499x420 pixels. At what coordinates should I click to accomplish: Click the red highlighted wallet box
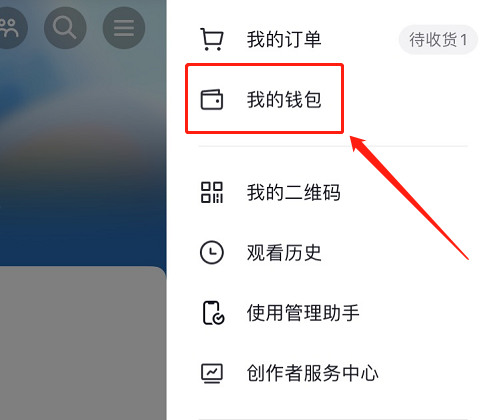pyautogui.click(x=264, y=99)
